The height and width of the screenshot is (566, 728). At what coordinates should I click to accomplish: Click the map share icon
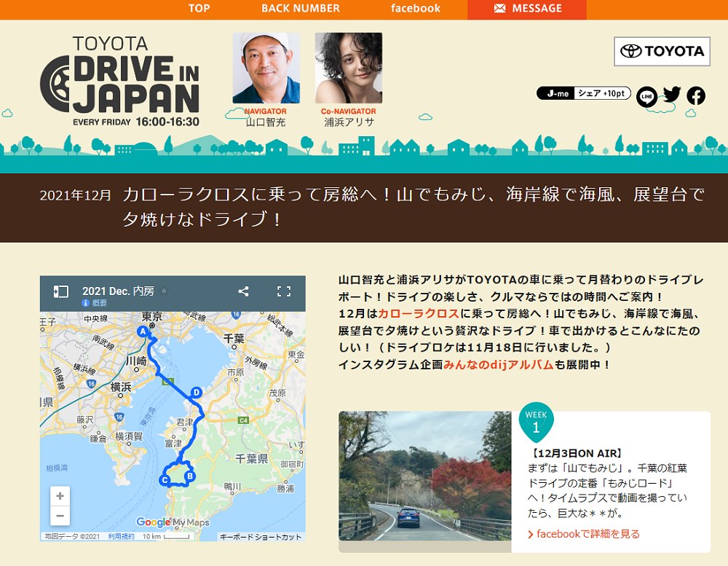coord(243,291)
